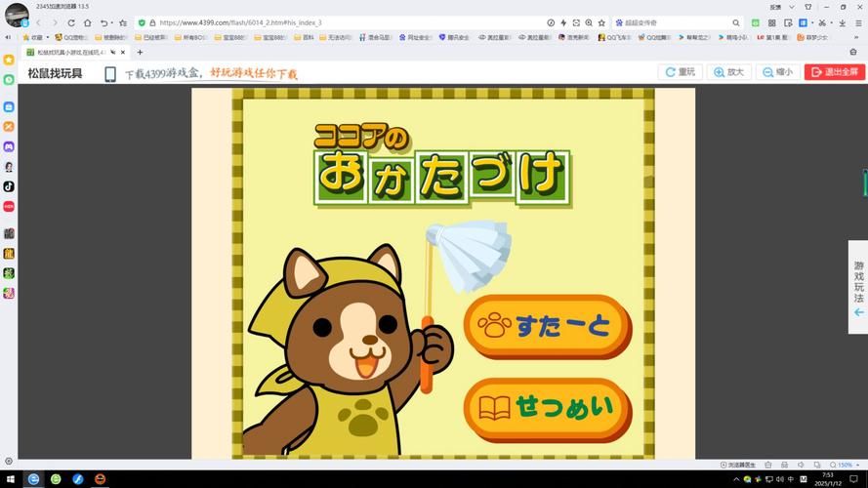
Task: Close the 松鼠找玩具 tab
Action: click(x=123, y=52)
